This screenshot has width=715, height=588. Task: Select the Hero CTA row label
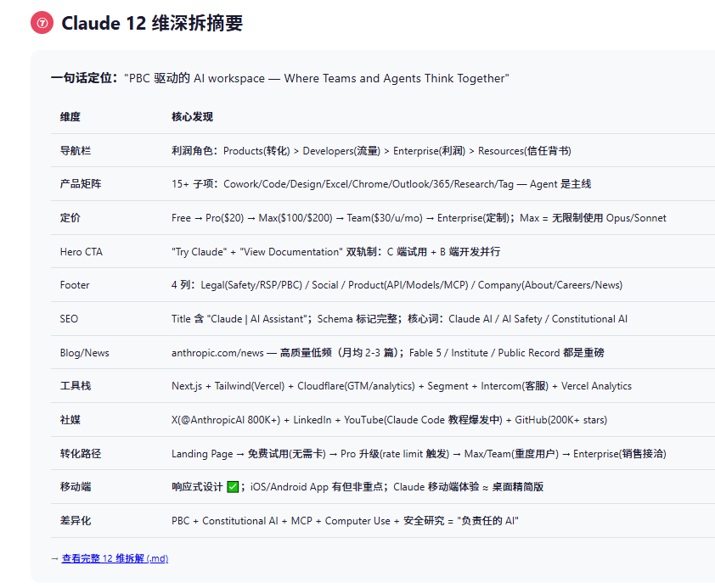[x=82, y=252]
